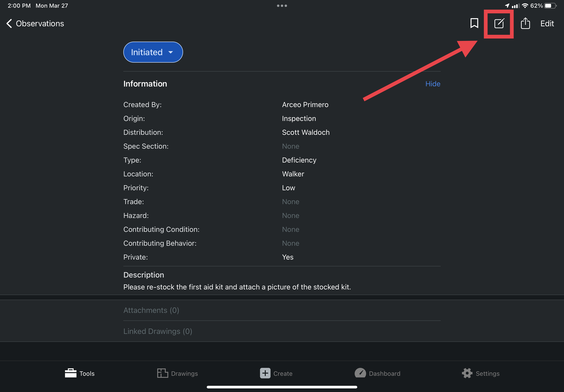
Task: Tap the compose note icon
Action: tap(499, 24)
